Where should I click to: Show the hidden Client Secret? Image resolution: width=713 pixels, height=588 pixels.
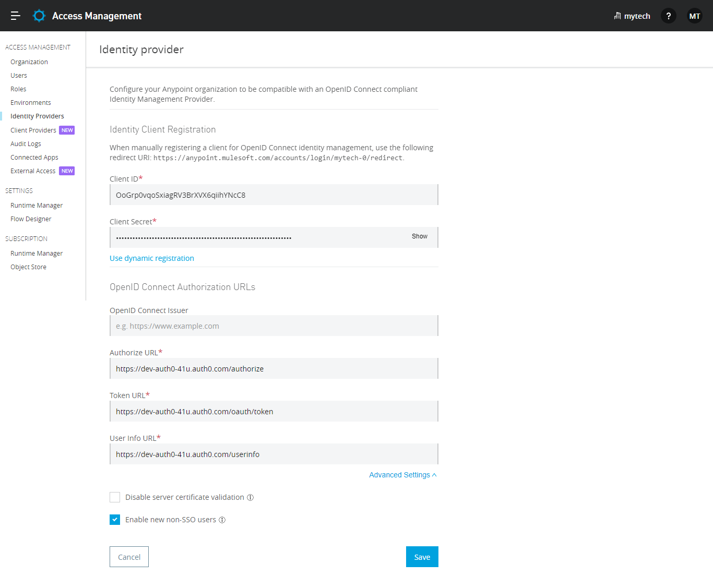(419, 236)
